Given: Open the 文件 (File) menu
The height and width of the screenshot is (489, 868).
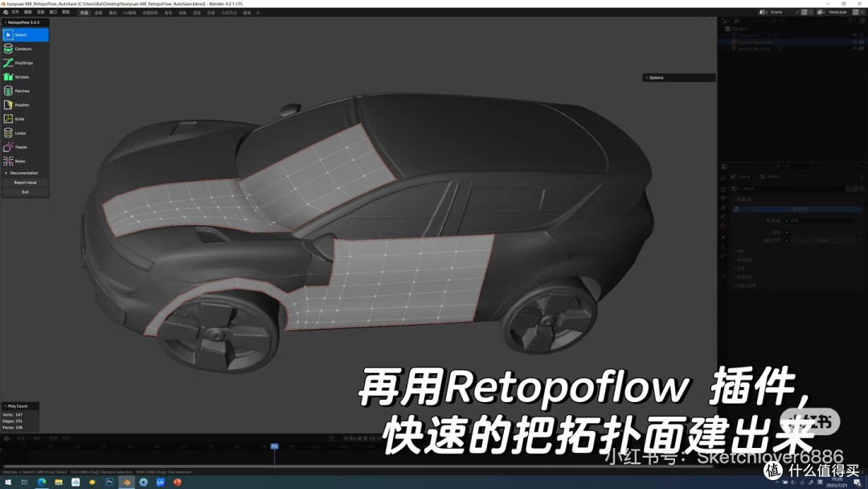Looking at the screenshot, I should [15, 12].
